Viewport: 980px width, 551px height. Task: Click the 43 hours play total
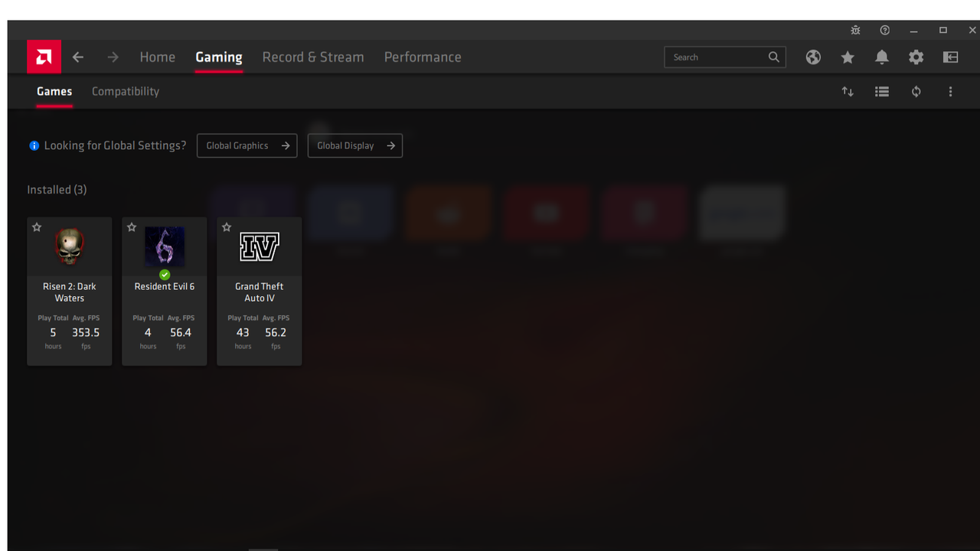pos(243,333)
